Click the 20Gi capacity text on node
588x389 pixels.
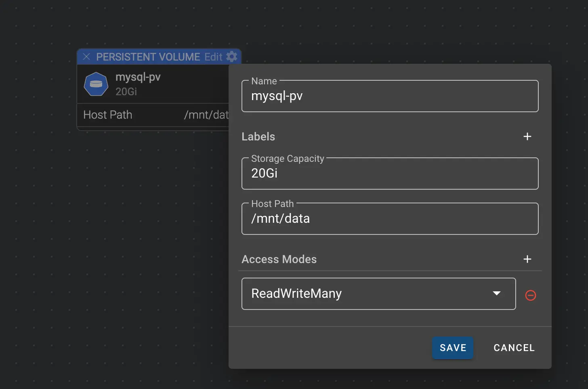[x=126, y=92]
